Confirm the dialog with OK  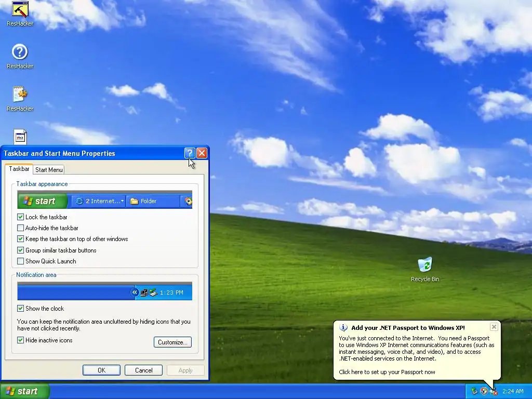click(101, 370)
